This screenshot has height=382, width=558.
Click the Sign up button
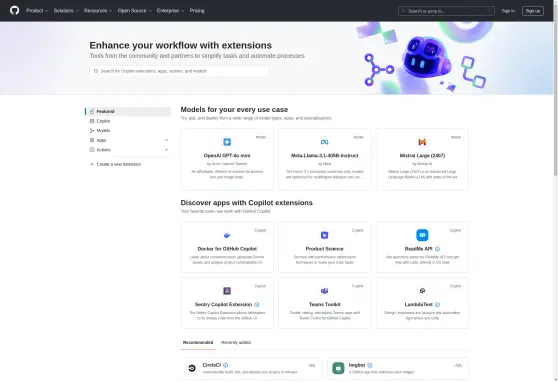click(x=533, y=11)
